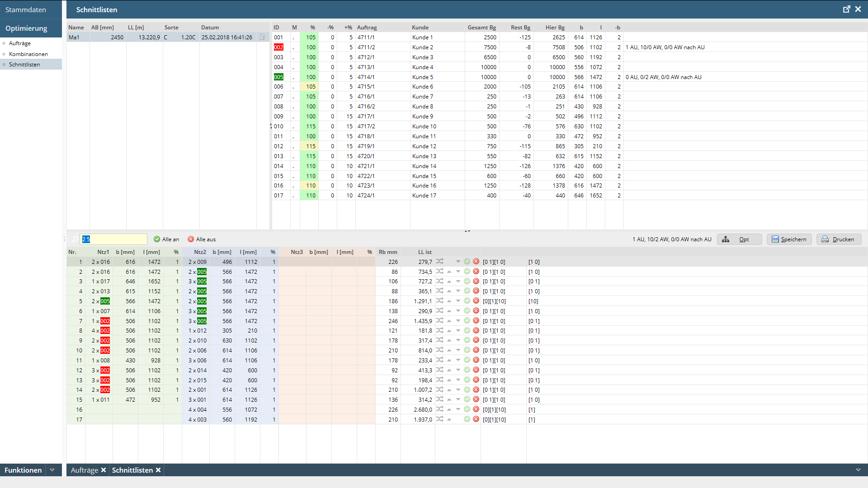Screen dimensions: 868x488
Task: Select the Ma1 row in the list
Action: tap(168, 38)
